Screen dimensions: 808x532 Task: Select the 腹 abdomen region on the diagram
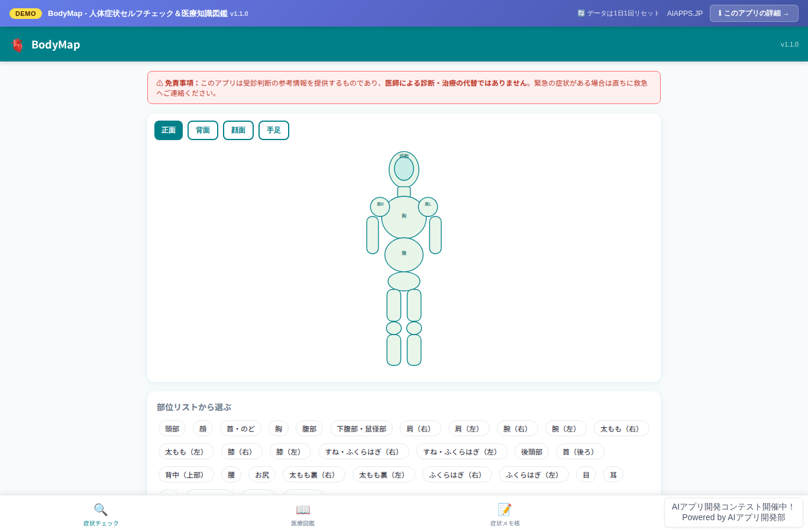(x=404, y=255)
